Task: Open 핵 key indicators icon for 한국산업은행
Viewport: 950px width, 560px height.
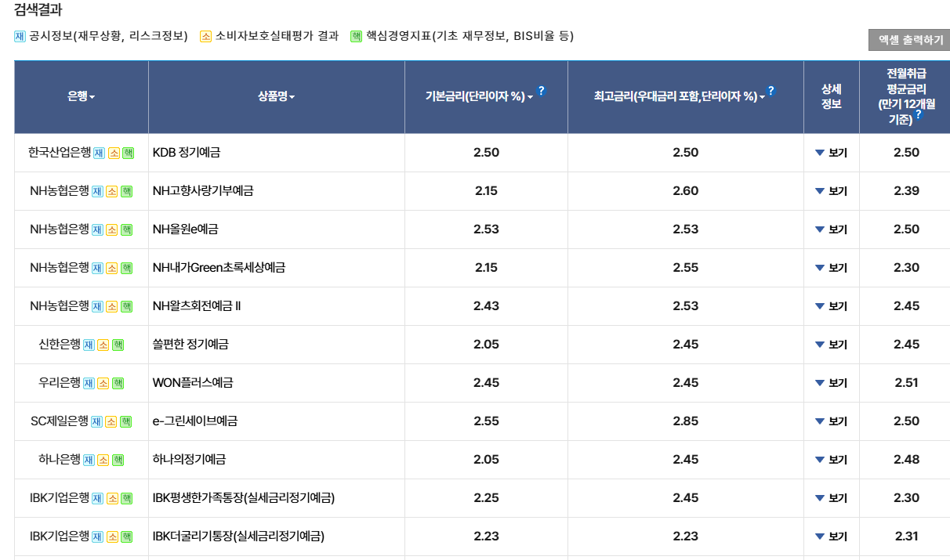Action: 128,154
